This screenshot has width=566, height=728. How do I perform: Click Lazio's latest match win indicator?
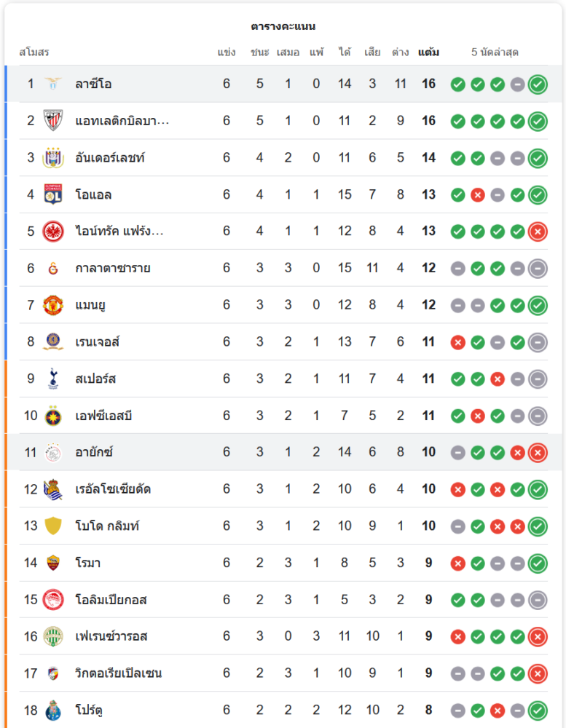[x=538, y=84]
